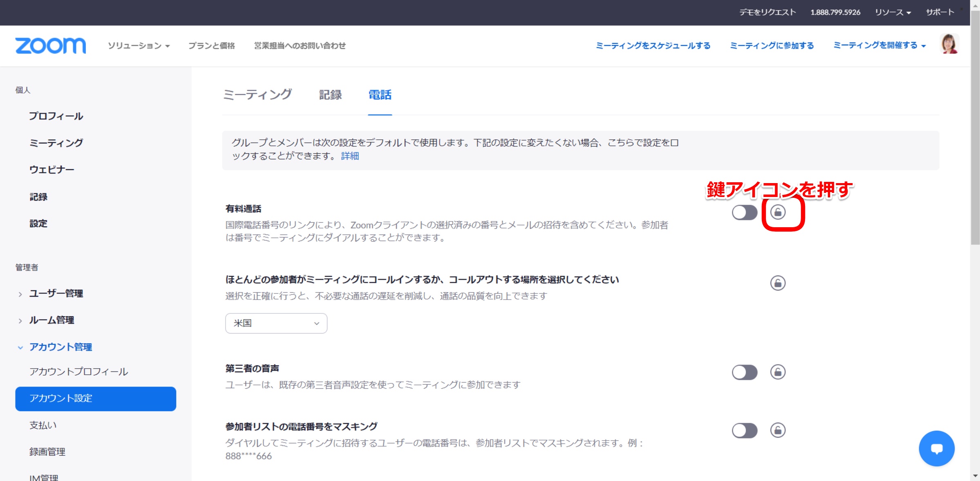Open the 米国 country dropdown
The height and width of the screenshot is (481, 980).
tap(276, 323)
